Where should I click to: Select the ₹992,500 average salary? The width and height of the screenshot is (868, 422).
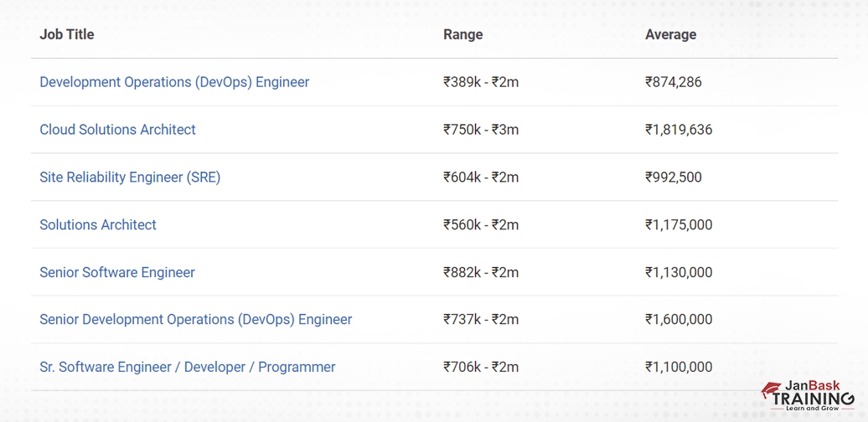[673, 178]
